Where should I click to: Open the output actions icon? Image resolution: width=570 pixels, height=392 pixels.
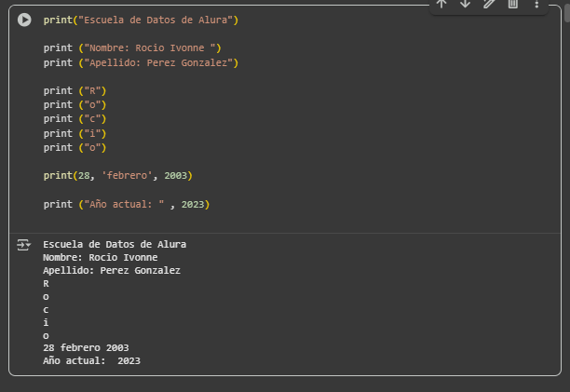pyautogui.click(x=24, y=245)
